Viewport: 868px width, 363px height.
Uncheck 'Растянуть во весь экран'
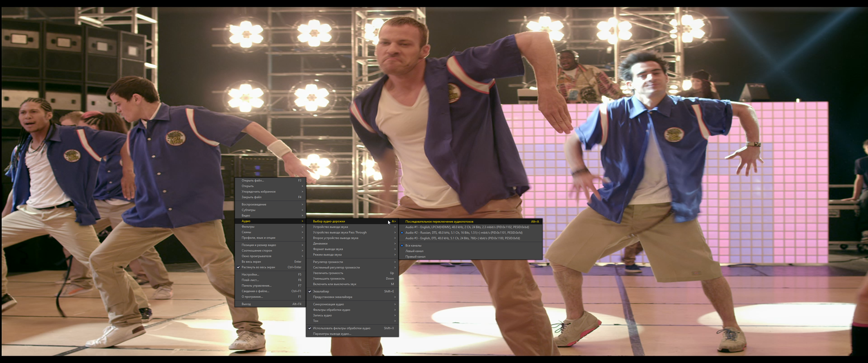pyautogui.click(x=258, y=267)
